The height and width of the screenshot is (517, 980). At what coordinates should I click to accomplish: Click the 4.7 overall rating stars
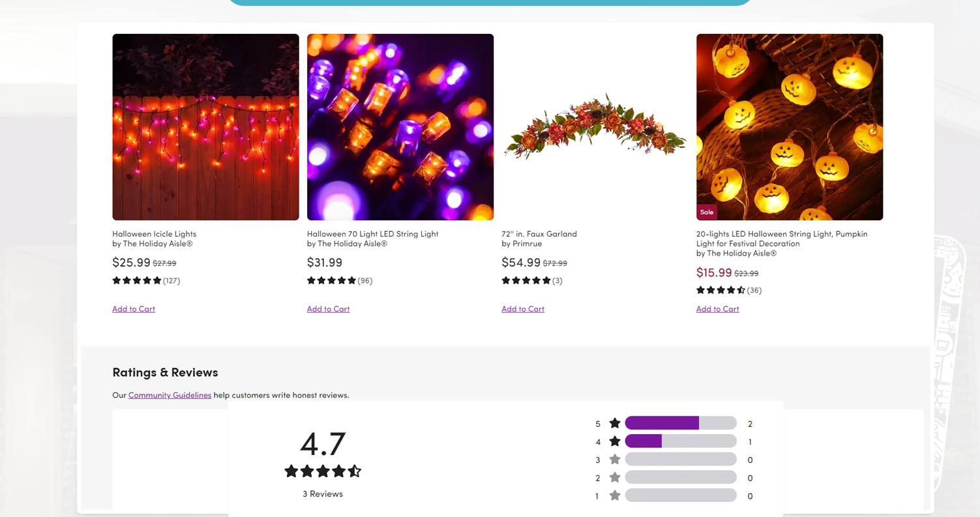point(323,471)
